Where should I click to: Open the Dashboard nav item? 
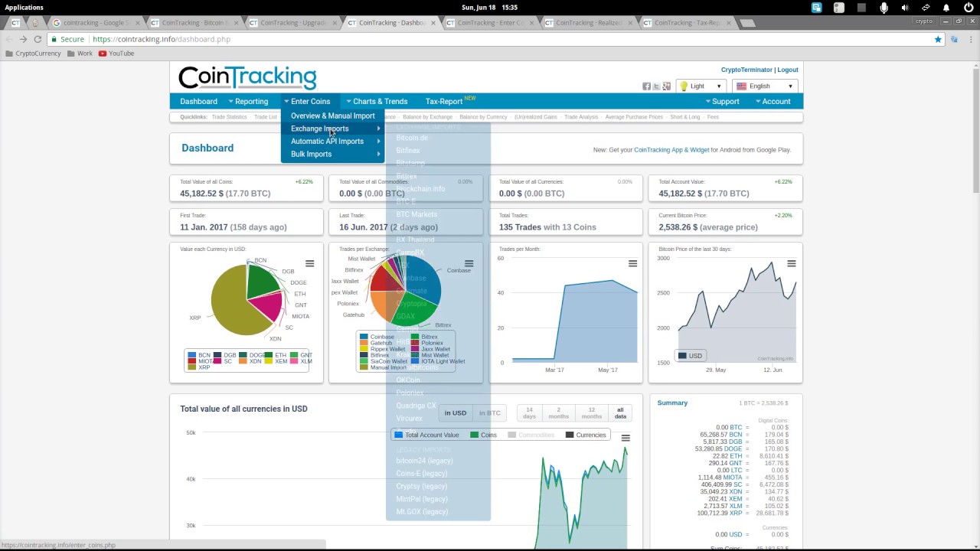(x=198, y=101)
